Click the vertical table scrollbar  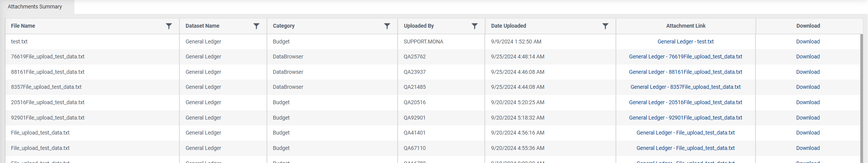tap(861, 96)
